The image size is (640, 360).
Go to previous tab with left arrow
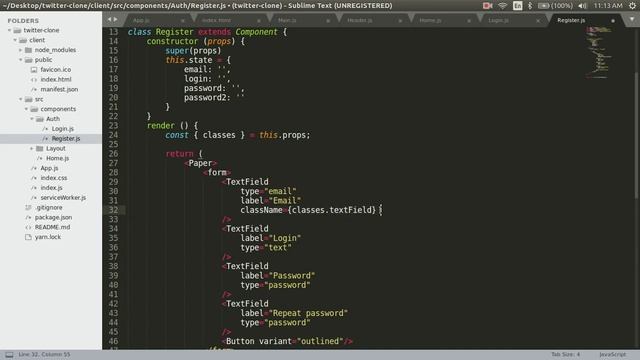click(109, 19)
